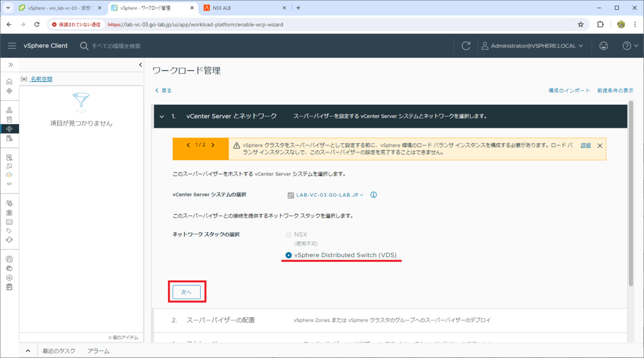This screenshot has width=644, height=358.
Task: Open last clipboard-check icon in sidebar
Action: tap(9, 287)
